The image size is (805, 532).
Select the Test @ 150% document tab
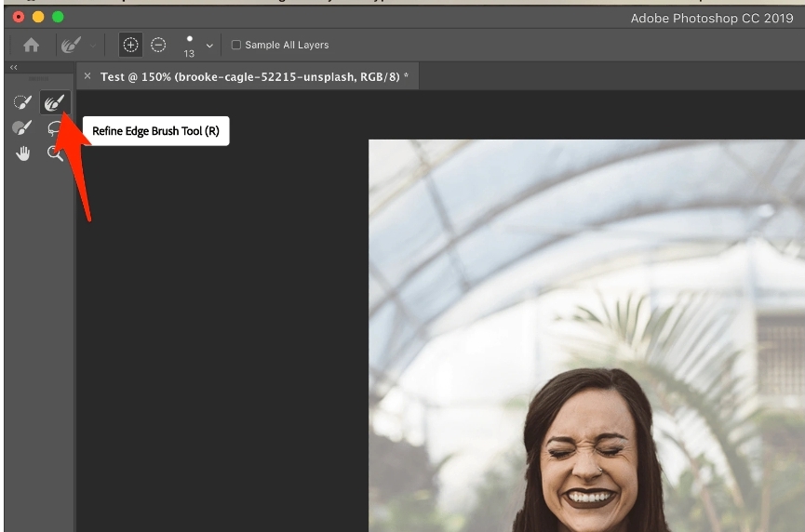click(x=249, y=77)
